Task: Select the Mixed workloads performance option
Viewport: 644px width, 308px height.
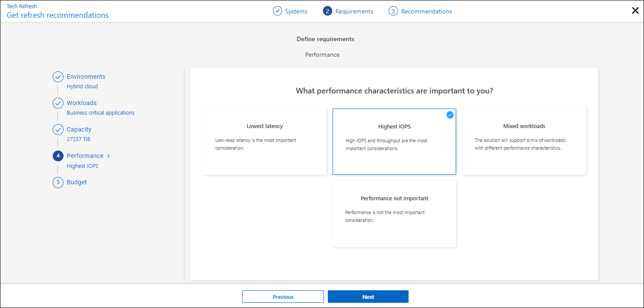Action: coord(524,141)
